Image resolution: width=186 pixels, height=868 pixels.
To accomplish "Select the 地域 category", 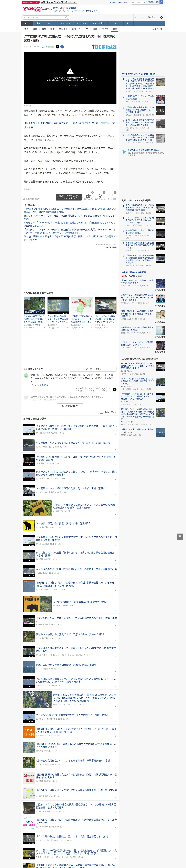I will pos(114,29).
